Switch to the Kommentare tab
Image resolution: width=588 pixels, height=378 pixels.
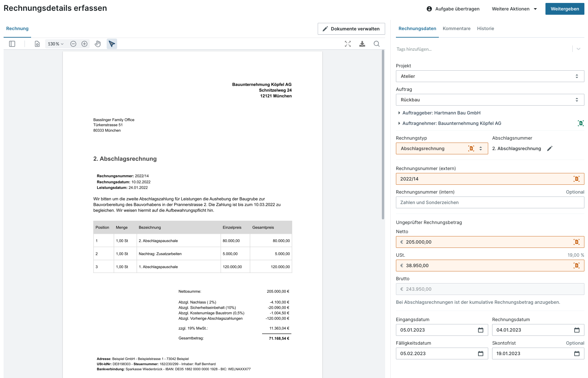pos(456,28)
